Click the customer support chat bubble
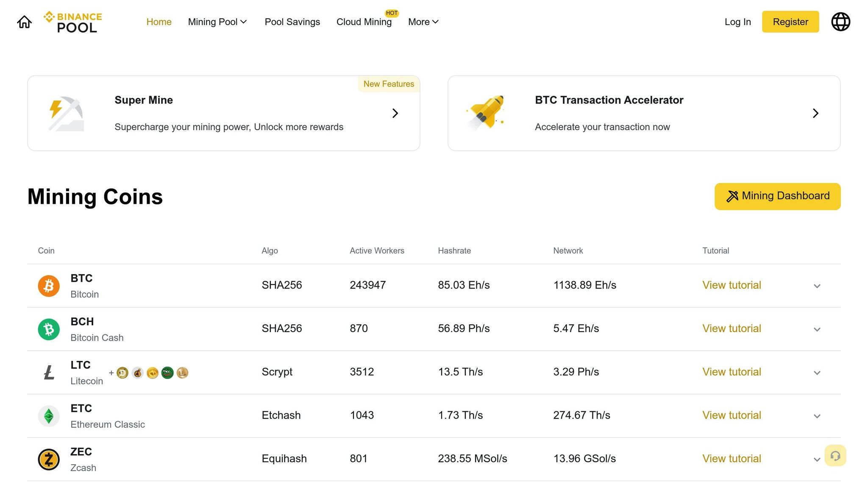The image size is (868, 488). [x=835, y=455]
